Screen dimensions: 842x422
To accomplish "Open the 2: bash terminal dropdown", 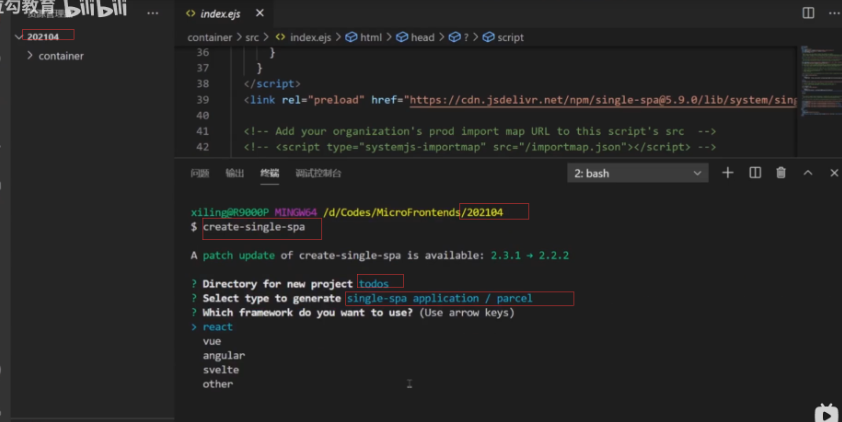I will 637,173.
